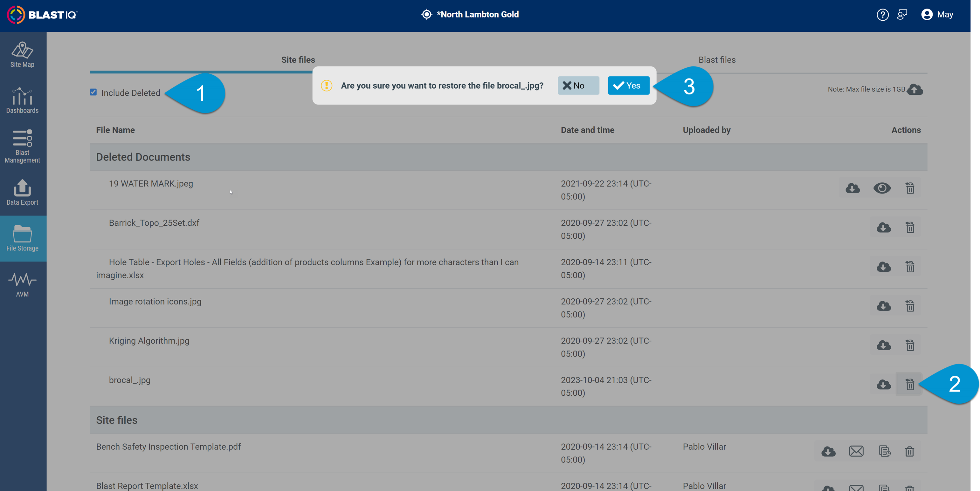The width and height of the screenshot is (980, 491).
Task: Select the Barrick_Topo_25Set.dxf file name
Action: point(154,223)
